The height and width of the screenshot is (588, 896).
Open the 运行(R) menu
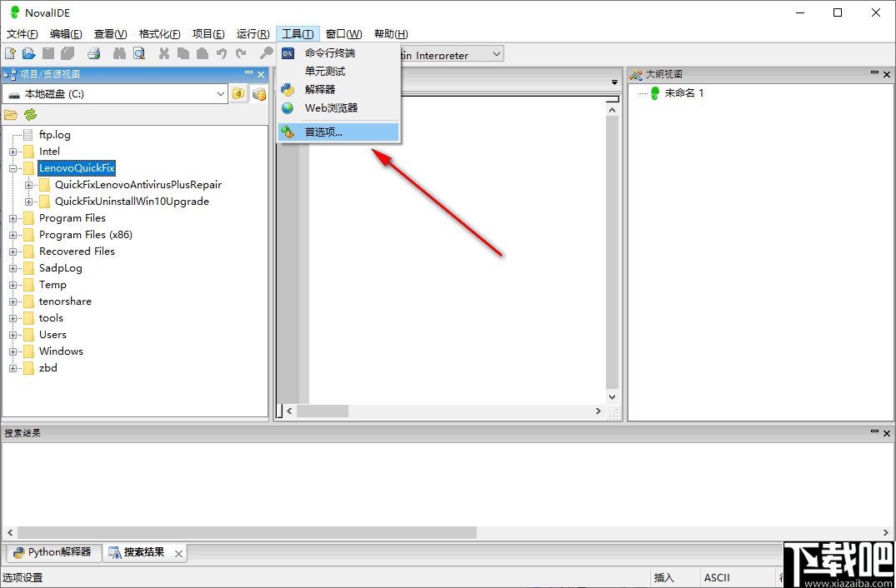point(253,33)
